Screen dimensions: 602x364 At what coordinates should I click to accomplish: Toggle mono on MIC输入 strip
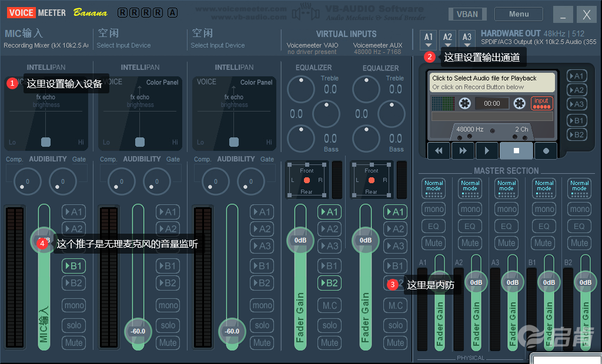[73, 305]
